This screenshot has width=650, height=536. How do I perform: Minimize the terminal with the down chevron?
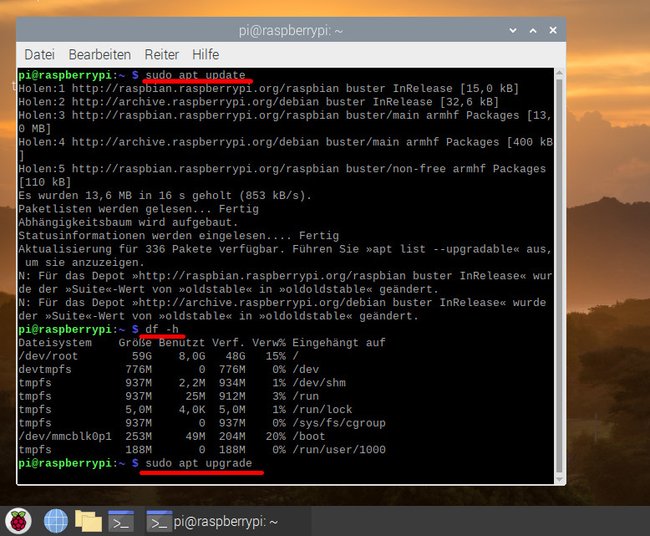[x=513, y=30]
